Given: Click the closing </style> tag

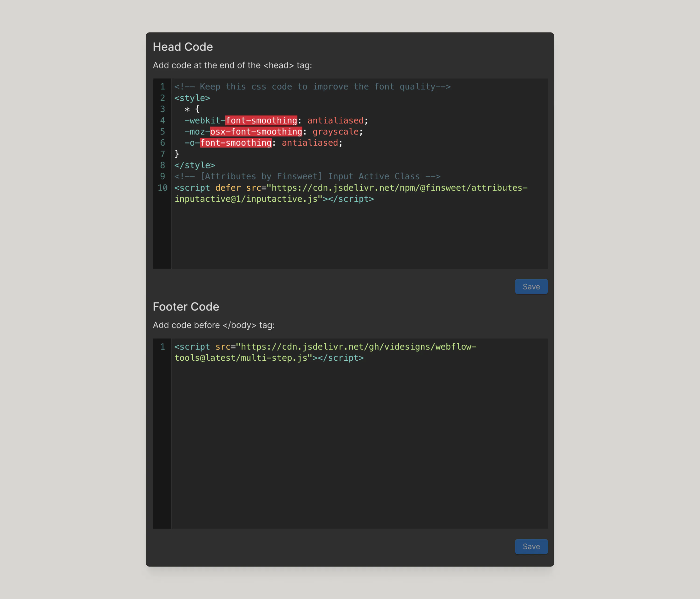Looking at the screenshot, I should pyautogui.click(x=195, y=165).
